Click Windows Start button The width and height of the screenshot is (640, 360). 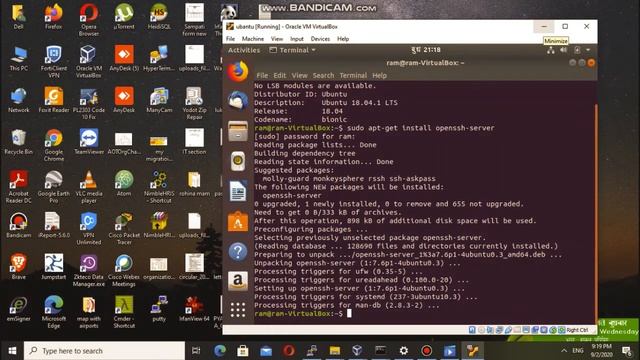click(x=12, y=351)
